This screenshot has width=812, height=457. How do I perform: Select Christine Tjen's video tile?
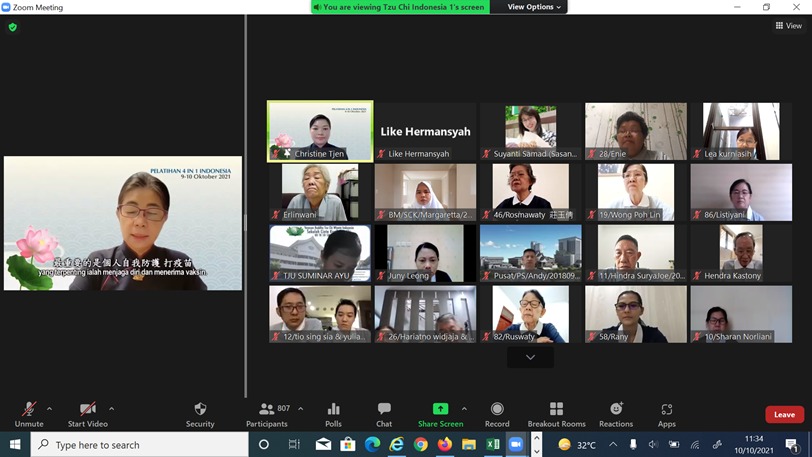320,131
